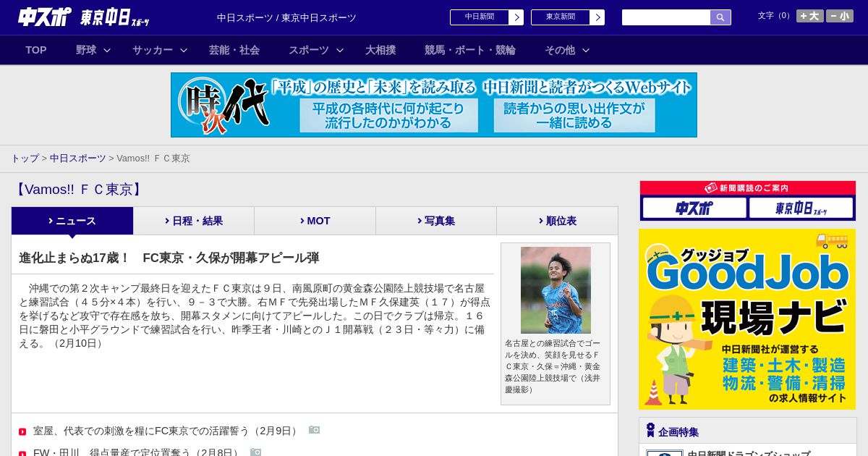Image resolution: width=868 pixels, height=456 pixels.
Task: Click the トップ breadcrumb link
Action: pos(25,158)
